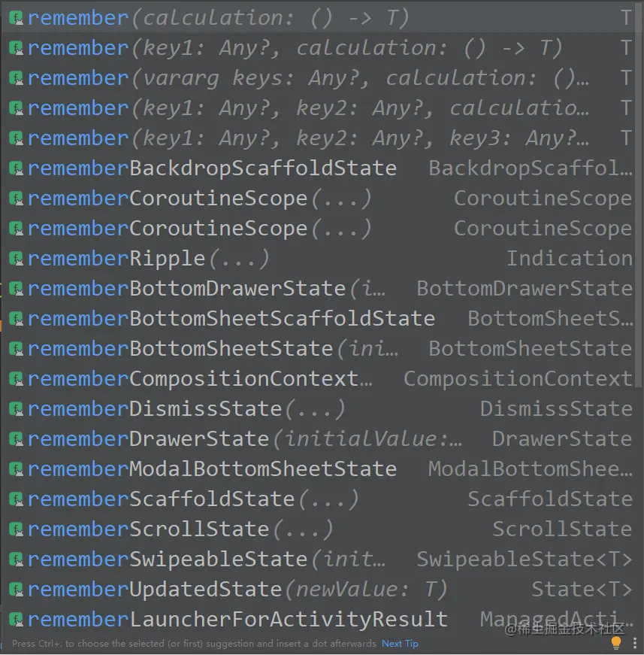Click function icon beside rememberScrollState
This screenshot has height=655, width=644.
pyautogui.click(x=17, y=529)
